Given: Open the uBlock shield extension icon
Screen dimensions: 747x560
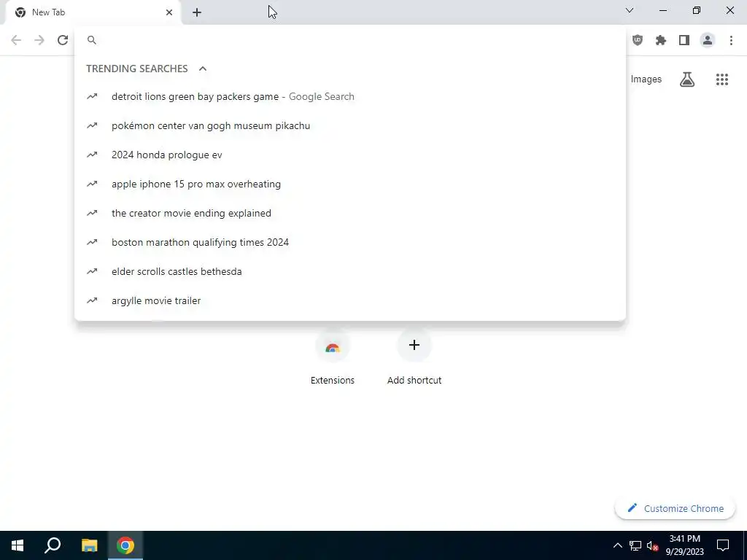Looking at the screenshot, I should 638,40.
